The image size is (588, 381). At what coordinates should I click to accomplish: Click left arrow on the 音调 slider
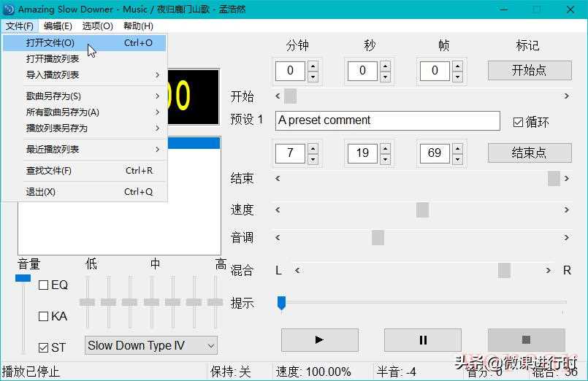[278, 237]
